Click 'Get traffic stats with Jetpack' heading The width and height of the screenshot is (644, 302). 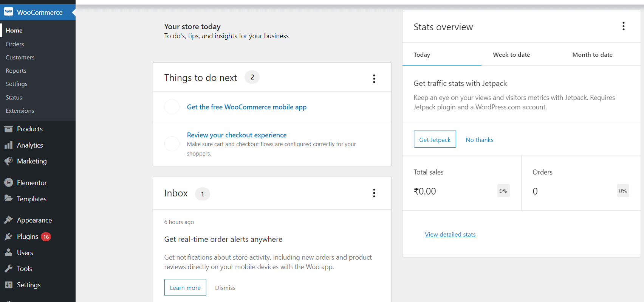460,83
